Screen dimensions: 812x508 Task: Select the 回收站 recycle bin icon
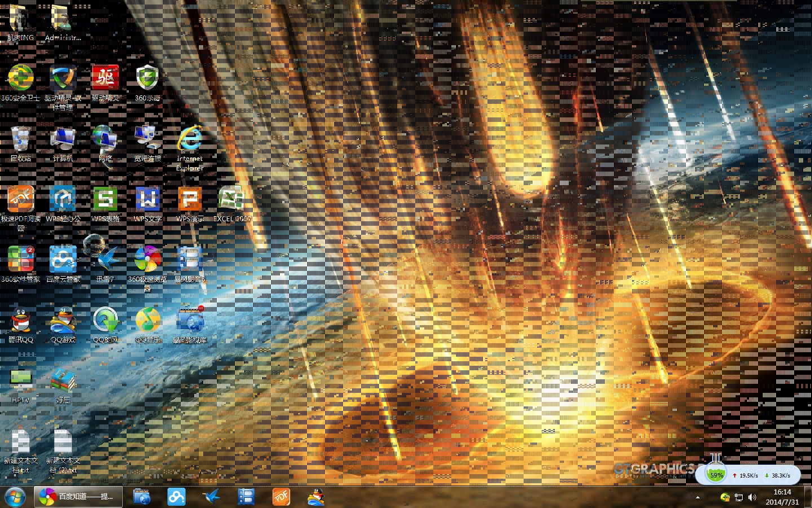point(21,144)
